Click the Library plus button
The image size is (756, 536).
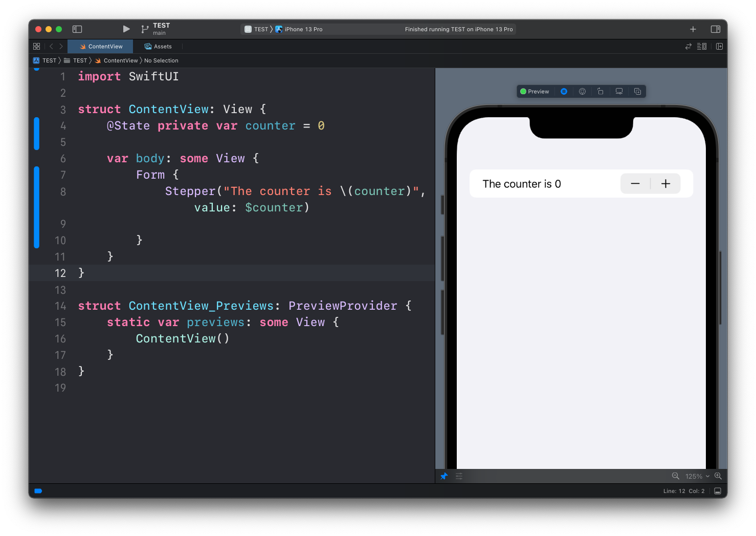tap(693, 29)
